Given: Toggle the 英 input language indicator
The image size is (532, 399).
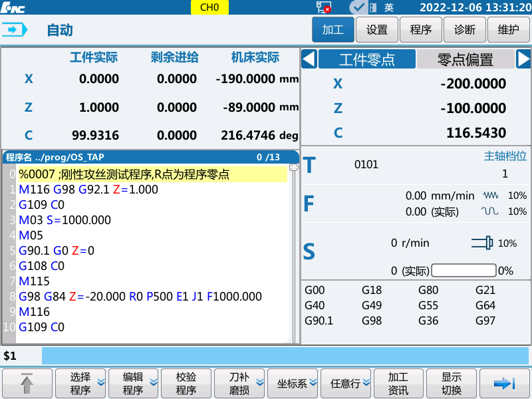Looking at the screenshot, I should [389, 7].
